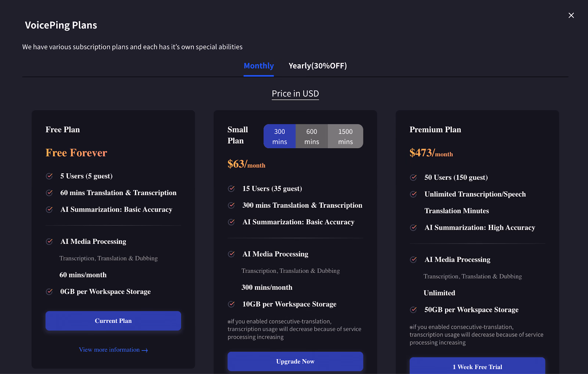Click checkmark beside 60 mins Translation & Transcription
Viewport: 588px width, 374px height.
(x=49, y=193)
